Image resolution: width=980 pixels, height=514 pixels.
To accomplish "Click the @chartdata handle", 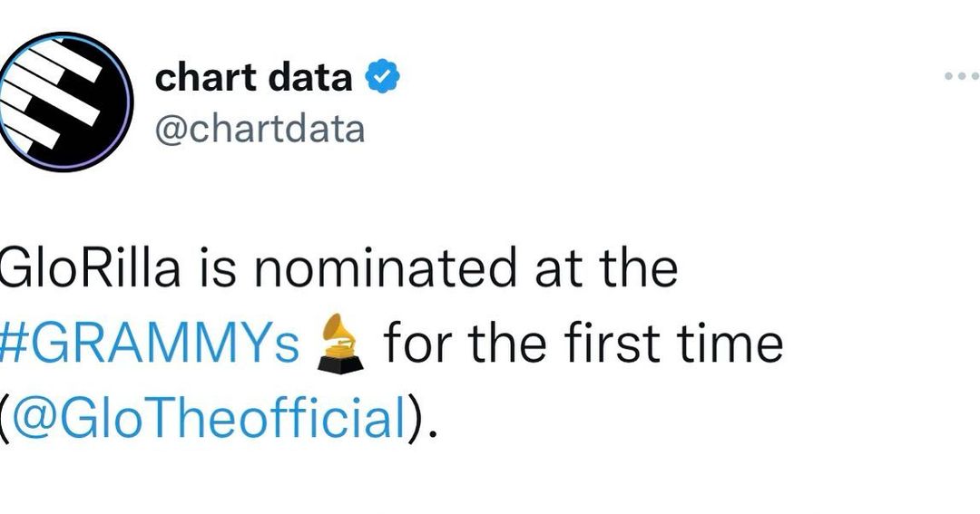I will (x=260, y=130).
